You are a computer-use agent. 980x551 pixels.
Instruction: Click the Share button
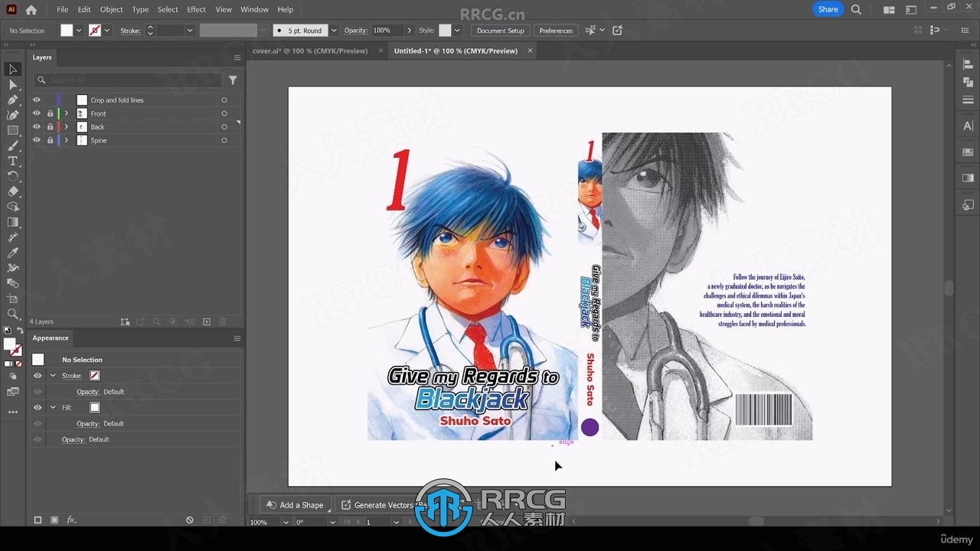coord(828,9)
